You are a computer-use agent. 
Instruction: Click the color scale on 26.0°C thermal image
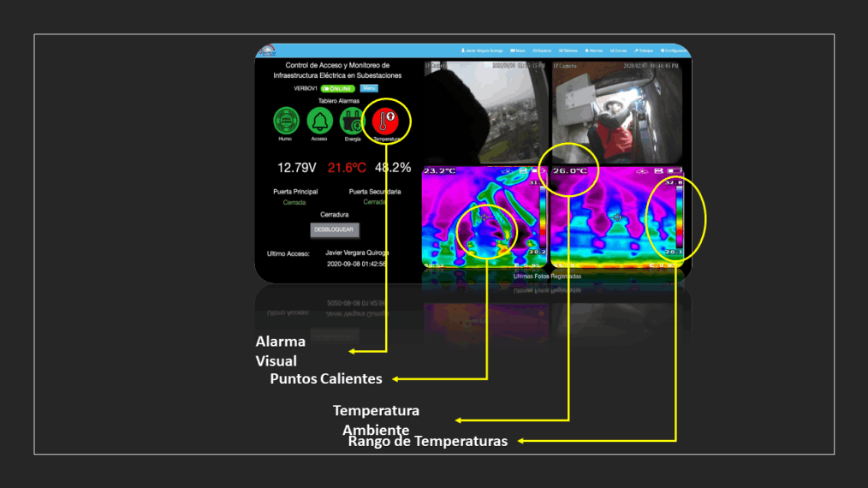click(x=680, y=216)
